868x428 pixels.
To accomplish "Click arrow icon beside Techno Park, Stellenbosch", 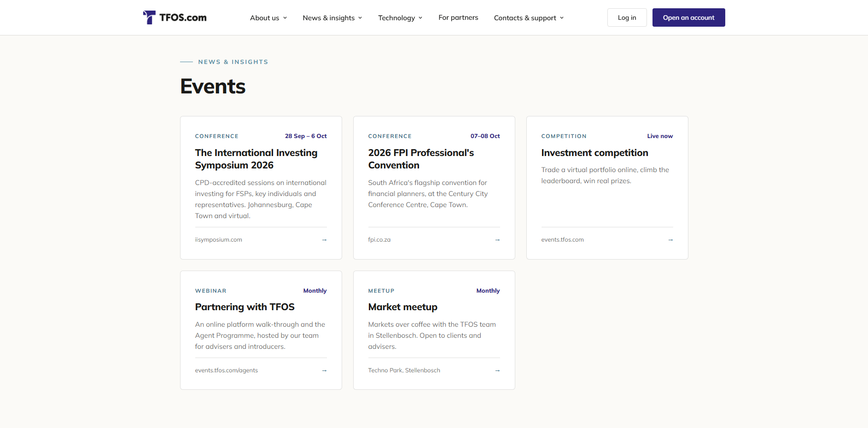I will 497,370.
